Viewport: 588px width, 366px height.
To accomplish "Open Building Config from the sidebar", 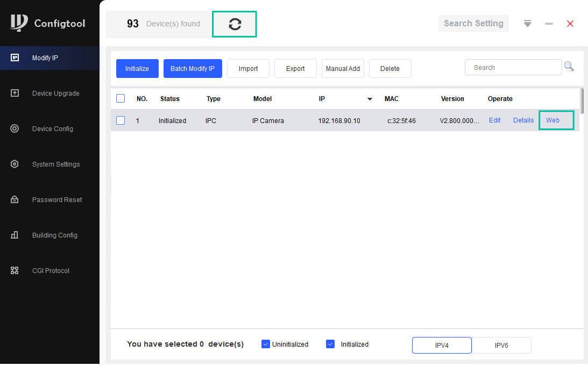I will coord(15,235).
